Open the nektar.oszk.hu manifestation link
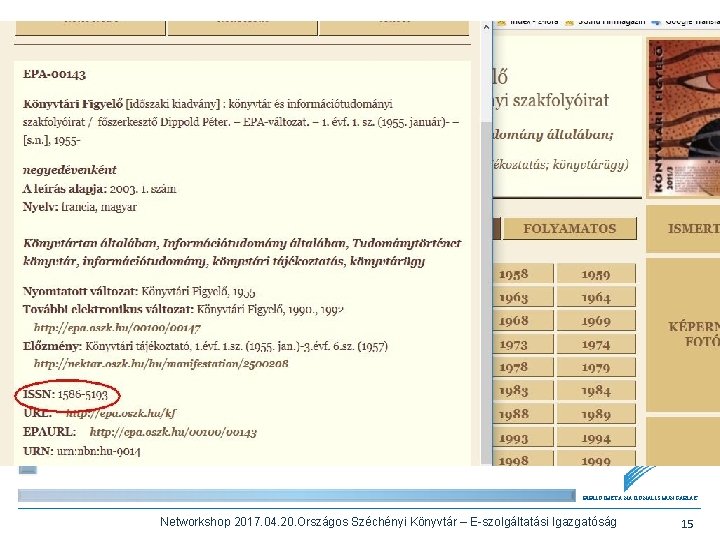This screenshot has height=540, width=720. point(161,364)
